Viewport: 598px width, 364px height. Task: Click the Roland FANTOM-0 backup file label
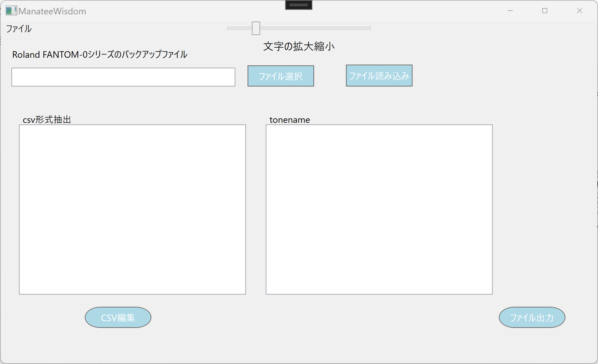tap(100, 54)
